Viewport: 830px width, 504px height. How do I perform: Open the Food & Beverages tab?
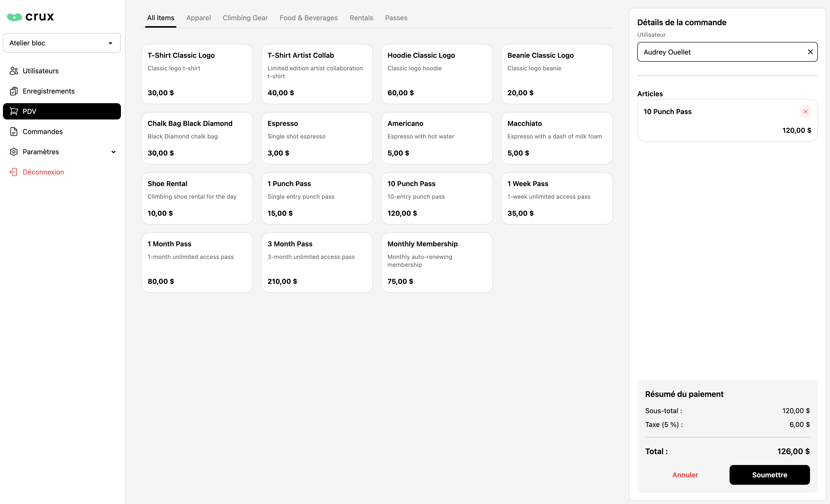[x=309, y=18]
